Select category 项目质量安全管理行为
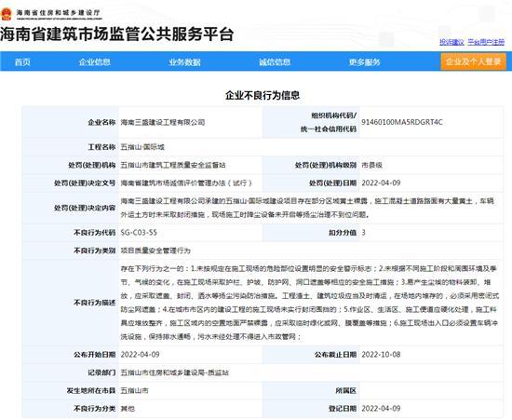 155,251
